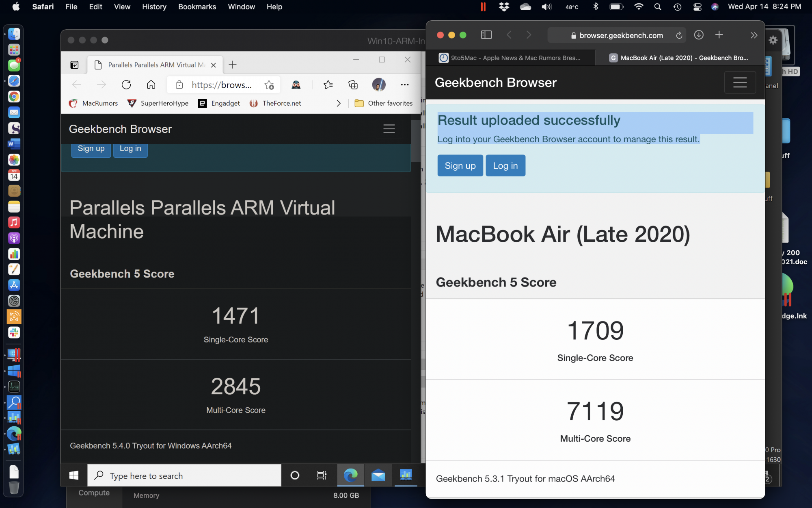812x508 pixels.
Task: Add page to favorites star icon
Action: click(x=269, y=85)
